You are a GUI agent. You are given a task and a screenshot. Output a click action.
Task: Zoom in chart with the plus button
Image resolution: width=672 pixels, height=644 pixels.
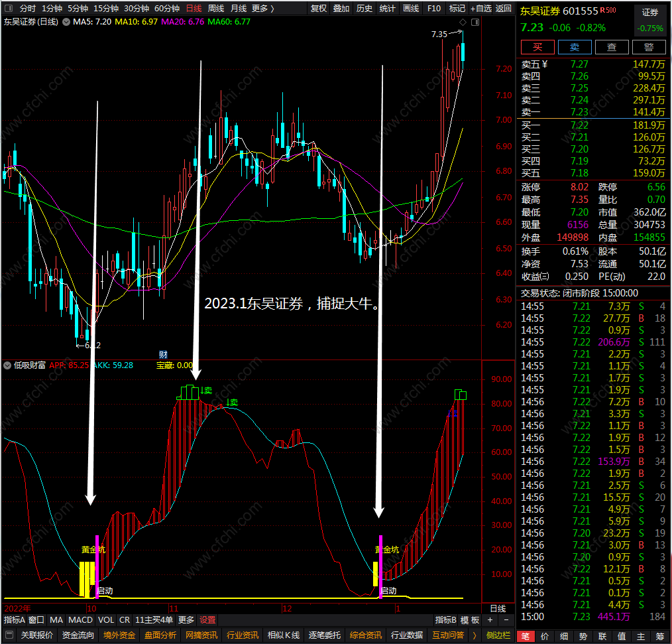coord(490,620)
